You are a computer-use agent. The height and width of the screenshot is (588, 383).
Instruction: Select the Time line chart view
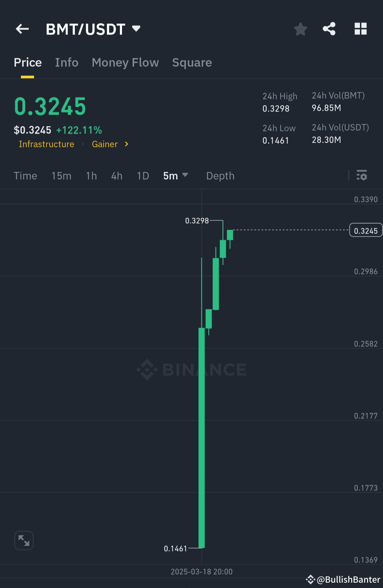click(x=25, y=176)
